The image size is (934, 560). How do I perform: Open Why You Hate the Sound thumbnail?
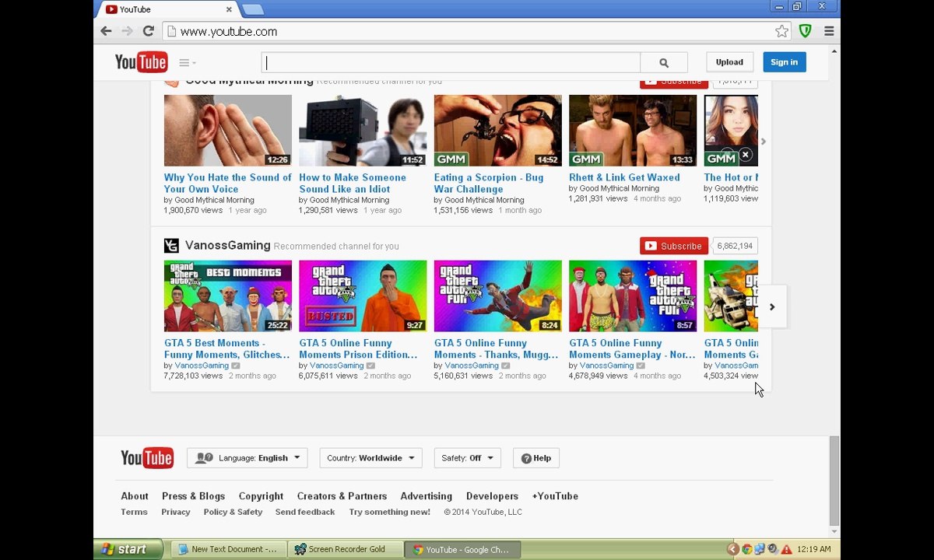pos(228,131)
